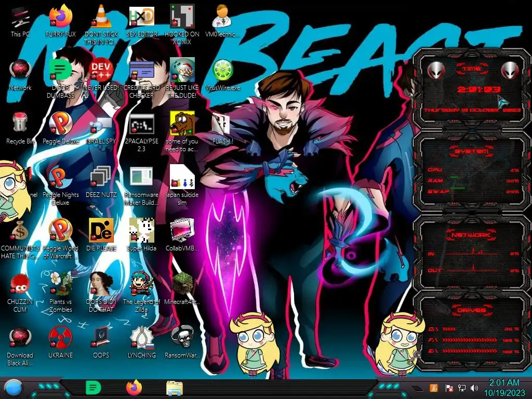Select the HOOKED ON XONIX icon
The height and width of the screenshot is (399, 532).
pyautogui.click(x=182, y=24)
